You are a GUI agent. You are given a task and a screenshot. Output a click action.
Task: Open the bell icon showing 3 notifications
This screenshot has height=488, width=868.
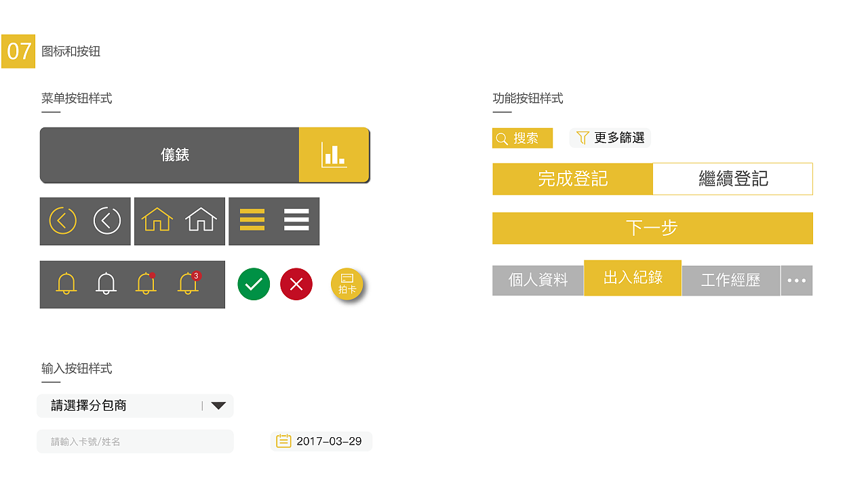point(188,284)
